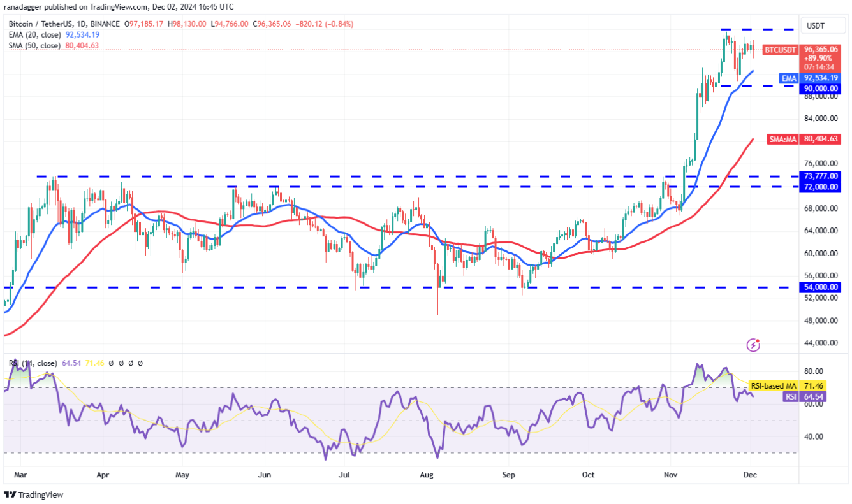
Task: Click the 76,000.00 price axis value
Action: click(821, 164)
